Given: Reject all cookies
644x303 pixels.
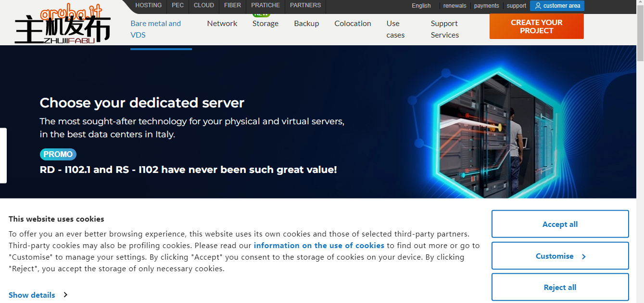Looking at the screenshot, I should [560, 287].
